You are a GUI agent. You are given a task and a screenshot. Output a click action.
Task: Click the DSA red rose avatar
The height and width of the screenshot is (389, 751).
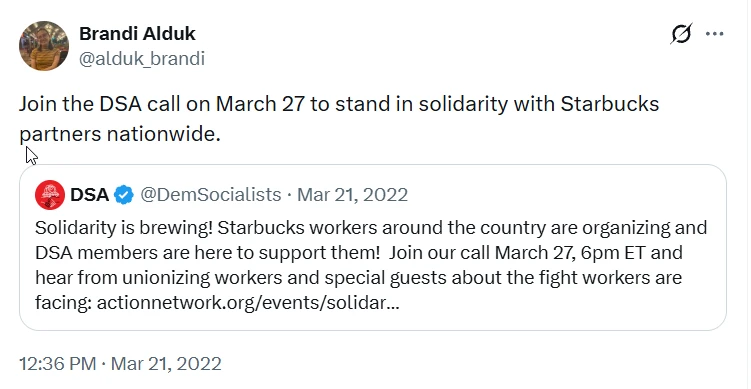[50, 195]
